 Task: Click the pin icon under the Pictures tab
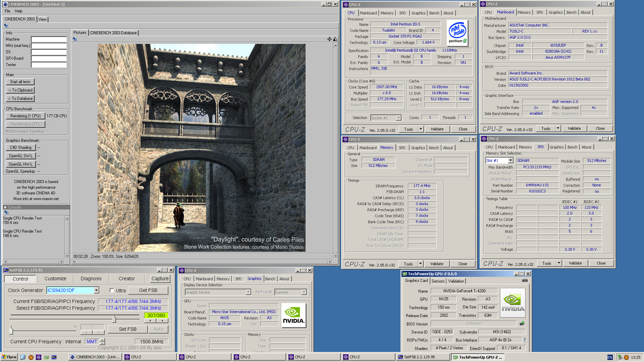pyautogui.click(x=75, y=39)
